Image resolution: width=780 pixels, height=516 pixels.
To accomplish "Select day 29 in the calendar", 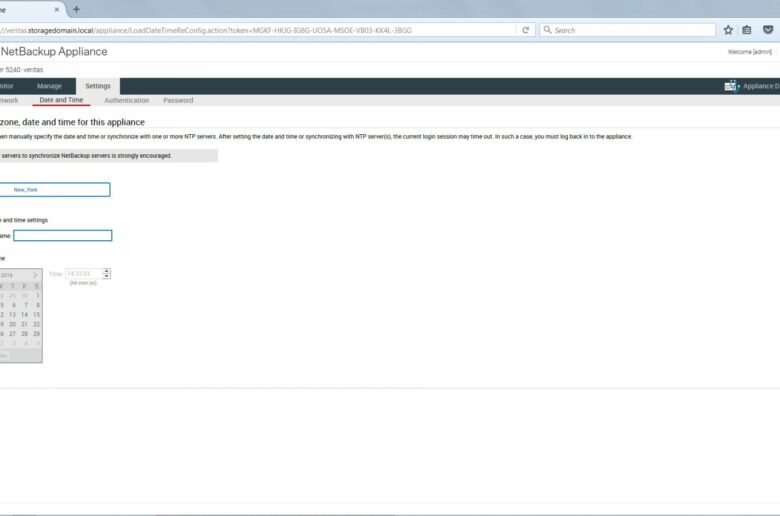I will click(x=36, y=334).
